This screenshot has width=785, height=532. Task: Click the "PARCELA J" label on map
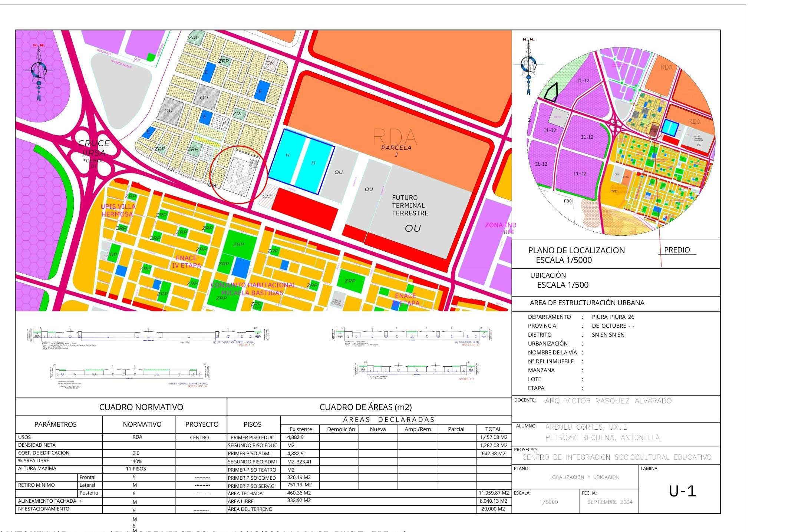pos(396,151)
